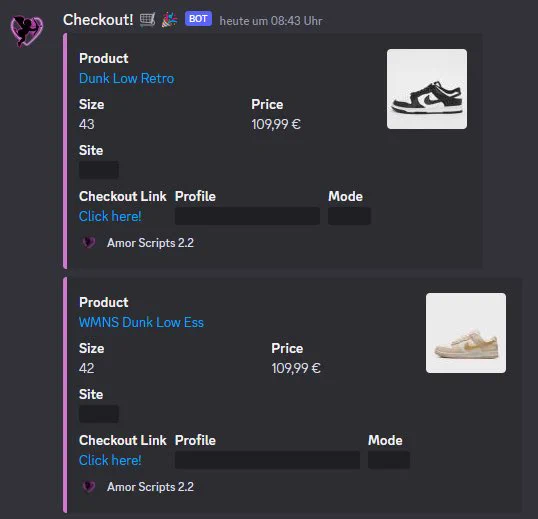
Task: Click the second Amor Scripts footer heart icon
Action: pyautogui.click(x=89, y=486)
